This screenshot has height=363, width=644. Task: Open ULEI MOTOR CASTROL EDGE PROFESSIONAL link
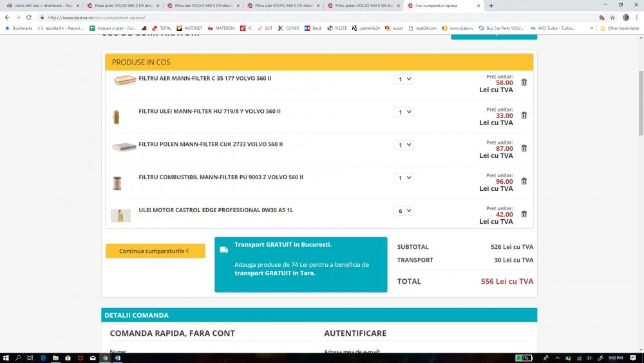216,210
